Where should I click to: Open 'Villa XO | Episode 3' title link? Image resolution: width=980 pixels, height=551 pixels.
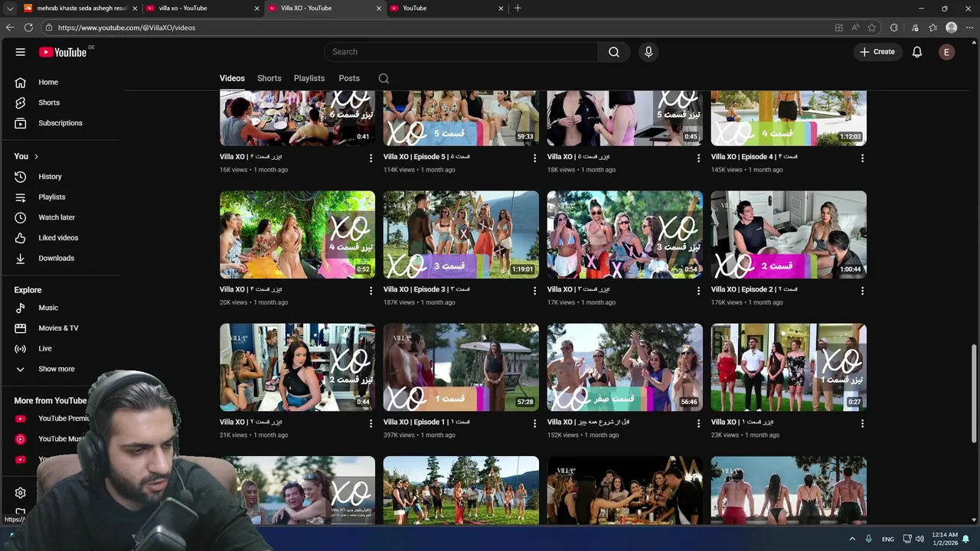(426, 289)
